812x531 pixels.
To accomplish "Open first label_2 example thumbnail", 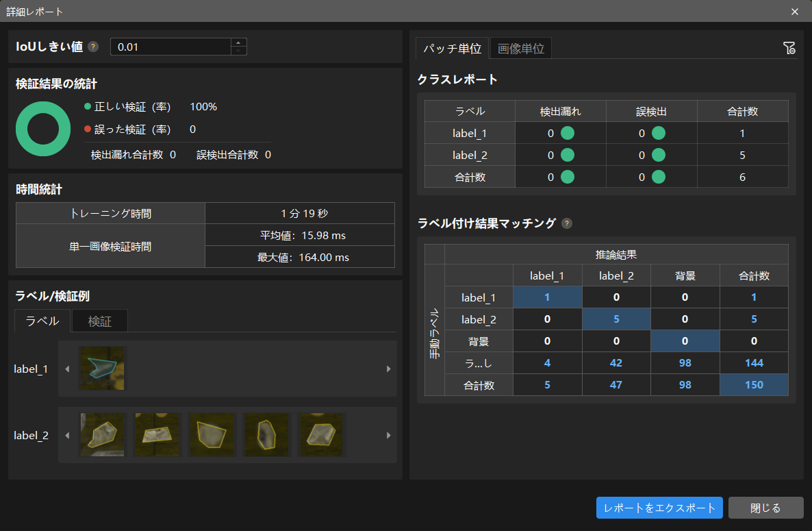I will pyautogui.click(x=102, y=434).
